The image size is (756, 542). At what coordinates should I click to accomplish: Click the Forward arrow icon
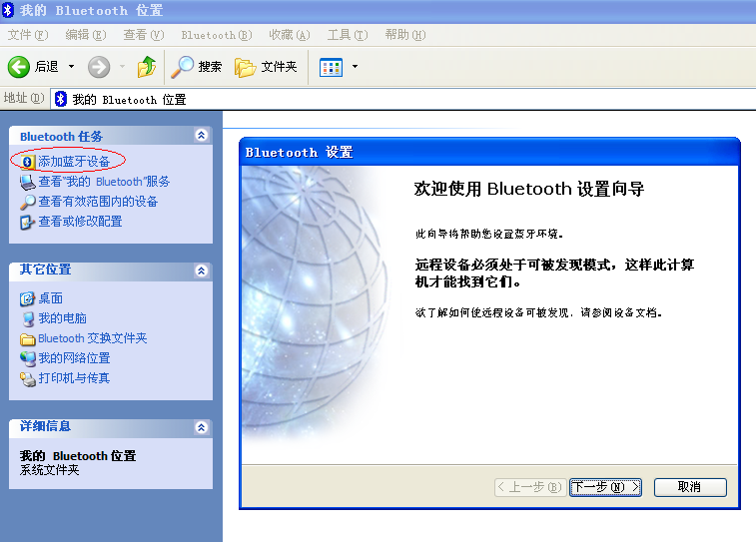[x=99, y=67]
